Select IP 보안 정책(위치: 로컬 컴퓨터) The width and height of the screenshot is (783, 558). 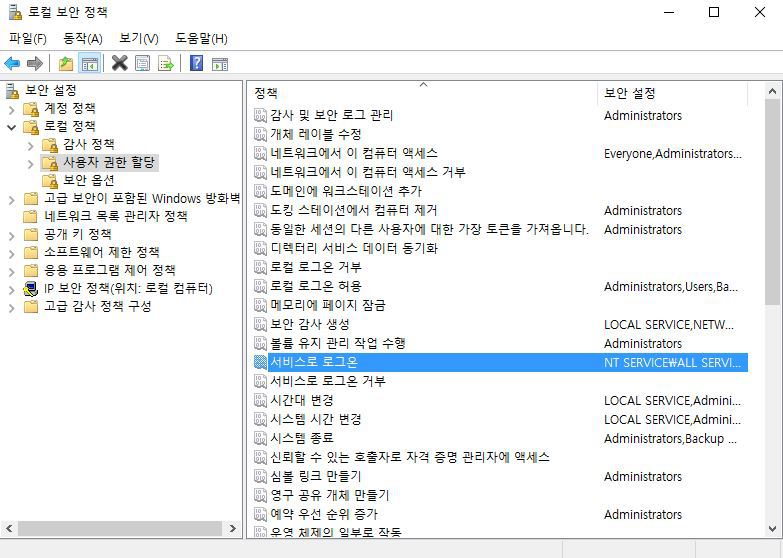[x=128, y=289]
